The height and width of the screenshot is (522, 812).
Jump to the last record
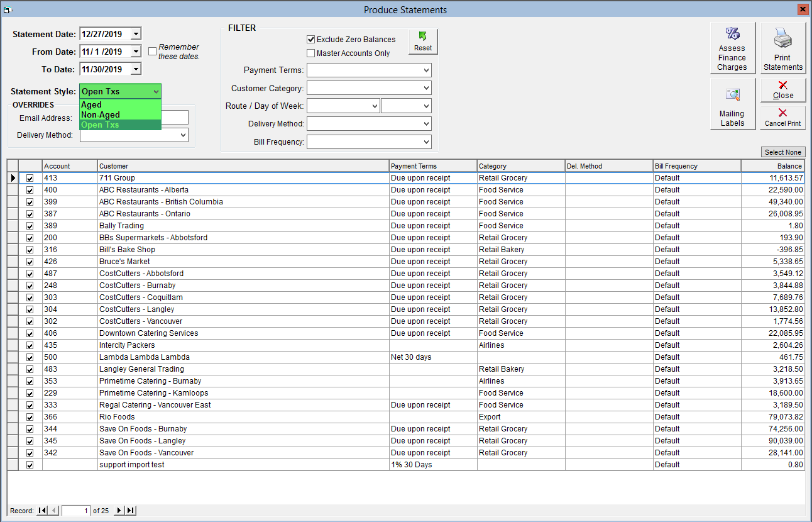click(131, 511)
